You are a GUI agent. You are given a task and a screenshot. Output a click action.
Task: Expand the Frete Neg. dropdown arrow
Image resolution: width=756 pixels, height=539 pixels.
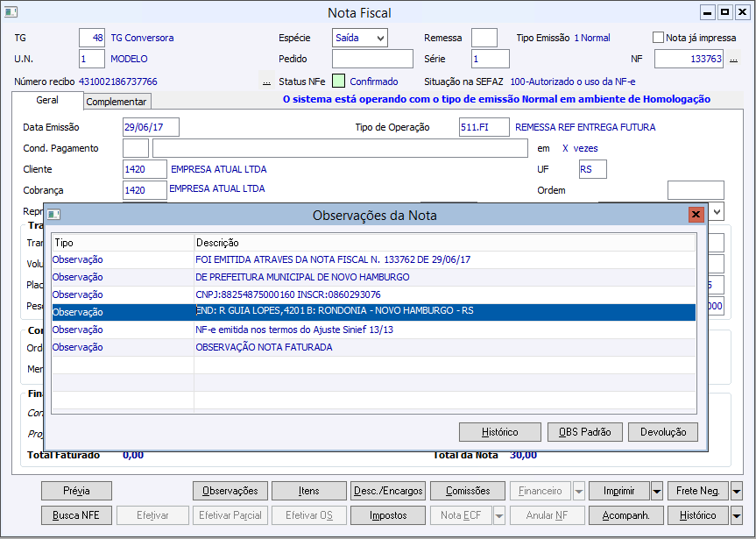click(x=736, y=491)
